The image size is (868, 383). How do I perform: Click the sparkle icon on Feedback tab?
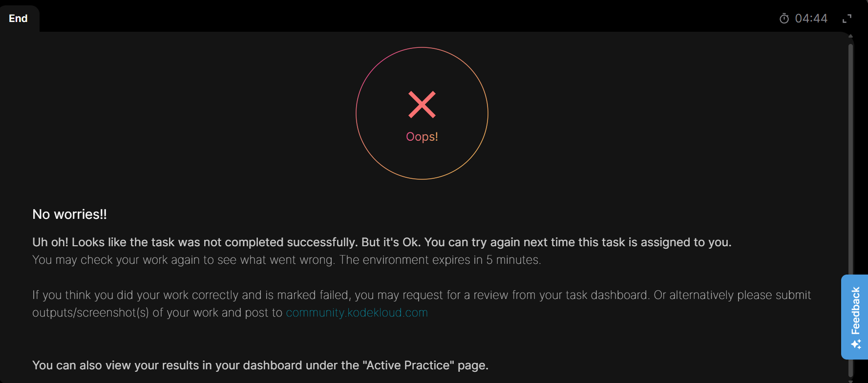[856, 344]
